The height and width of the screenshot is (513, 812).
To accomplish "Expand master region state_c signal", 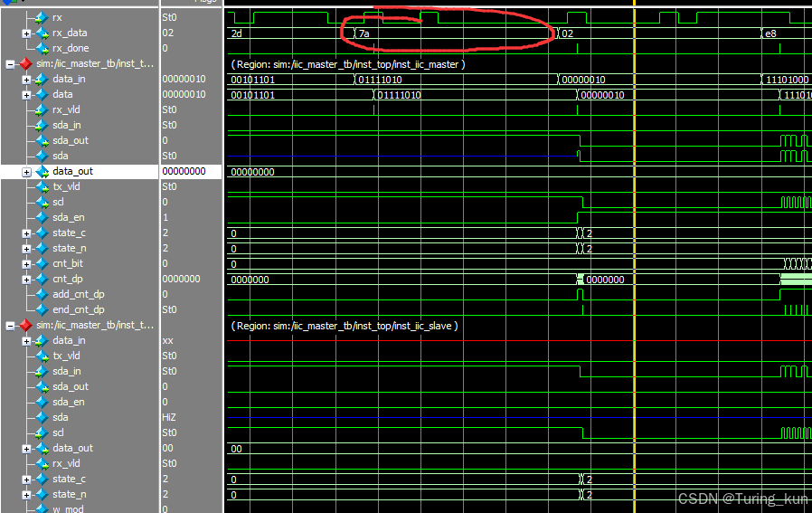I will 26,233.
